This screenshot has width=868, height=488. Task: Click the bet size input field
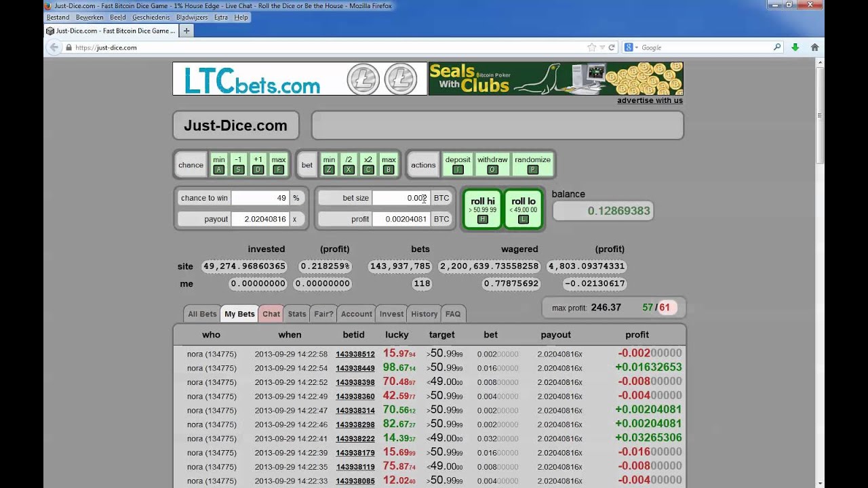click(x=401, y=198)
